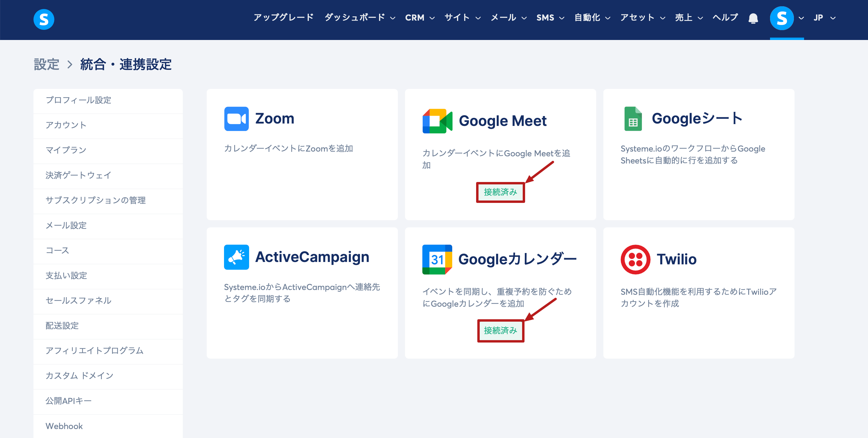Open the Twilio integration card
This screenshot has height=438, width=868.
(699, 293)
